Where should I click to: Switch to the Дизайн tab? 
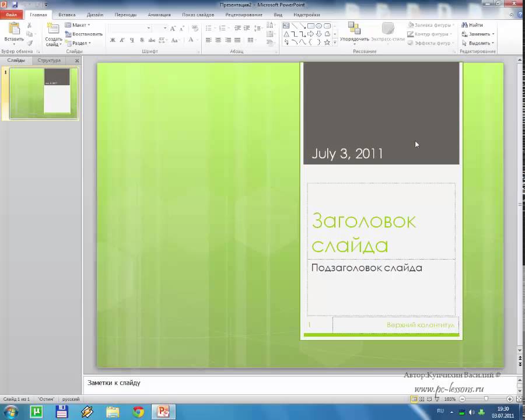click(94, 15)
